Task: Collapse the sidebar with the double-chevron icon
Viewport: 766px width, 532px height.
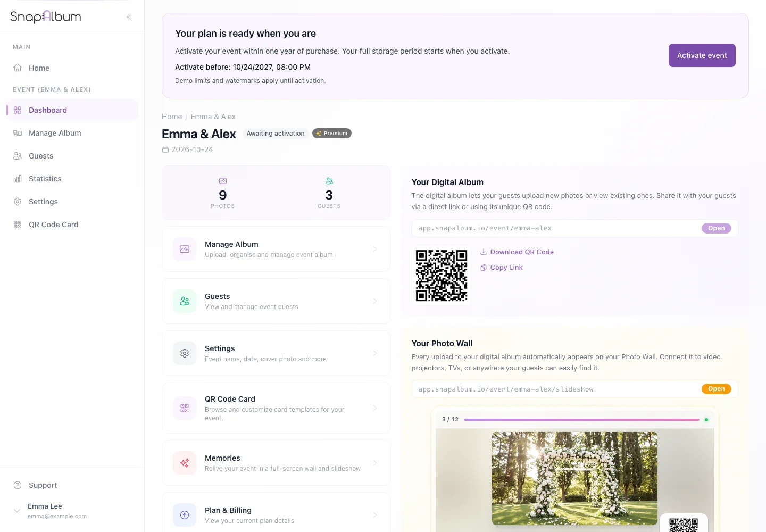Action: coord(129,17)
